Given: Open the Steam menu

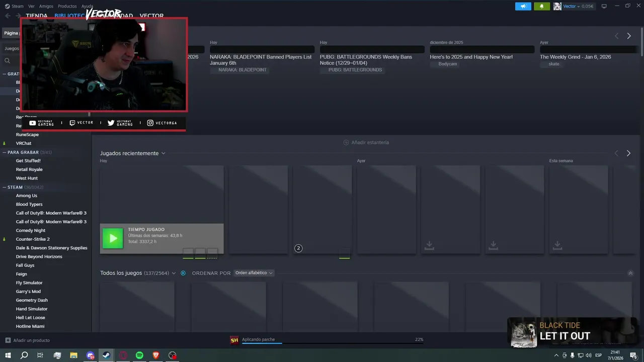Looking at the screenshot, I should click(x=18, y=6).
